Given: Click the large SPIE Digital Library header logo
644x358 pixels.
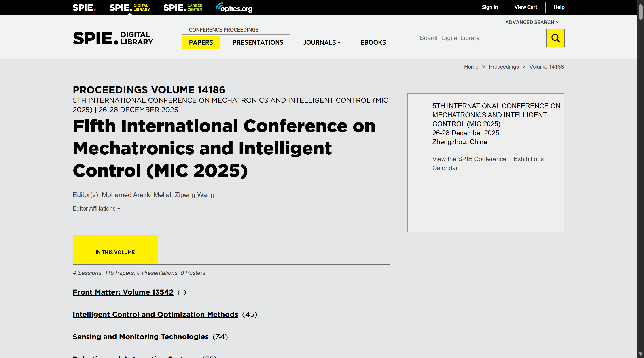Looking at the screenshot, I should (x=113, y=38).
